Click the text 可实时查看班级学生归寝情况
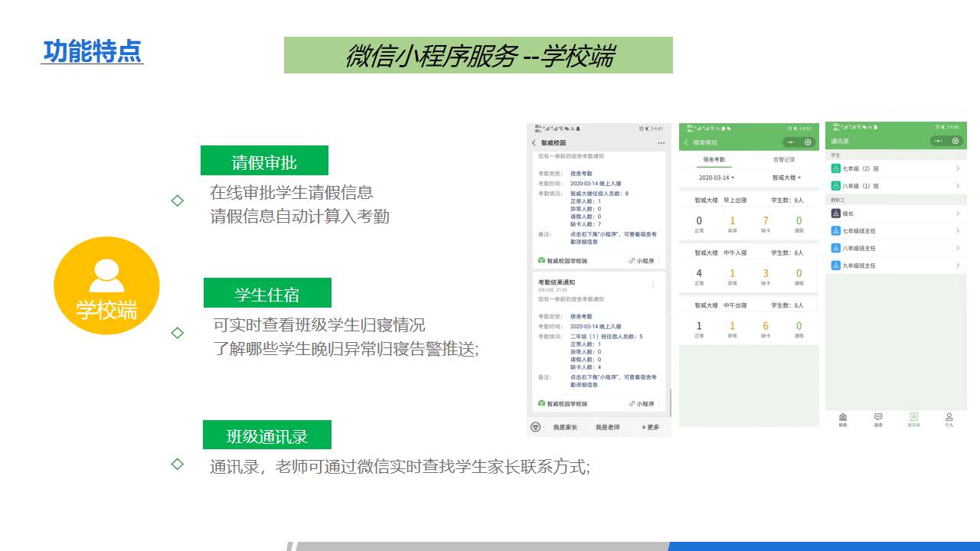The width and height of the screenshot is (980, 551). click(318, 324)
